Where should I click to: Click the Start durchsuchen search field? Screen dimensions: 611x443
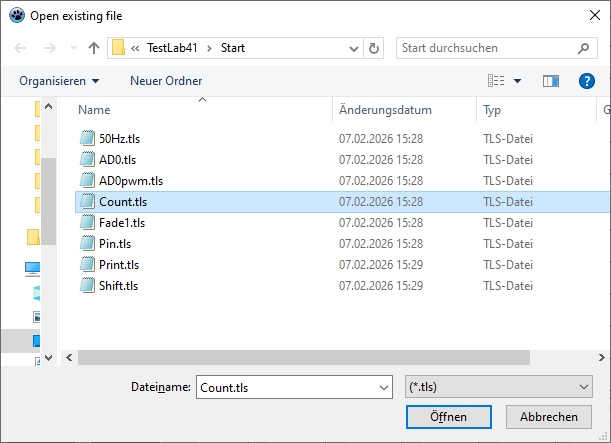(x=485, y=48)
